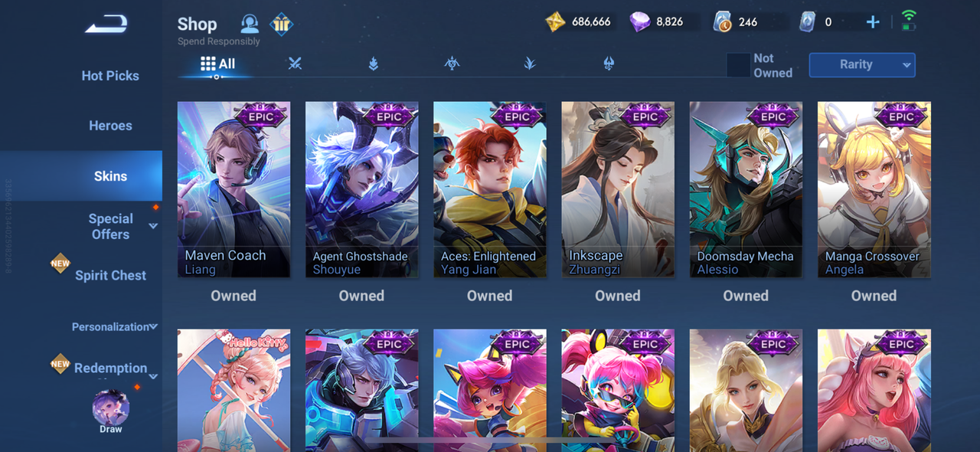Viewport: 980px width, 452px height.
Task: Select the Manga Crossover Angela skin
Action: click(874, 189)
